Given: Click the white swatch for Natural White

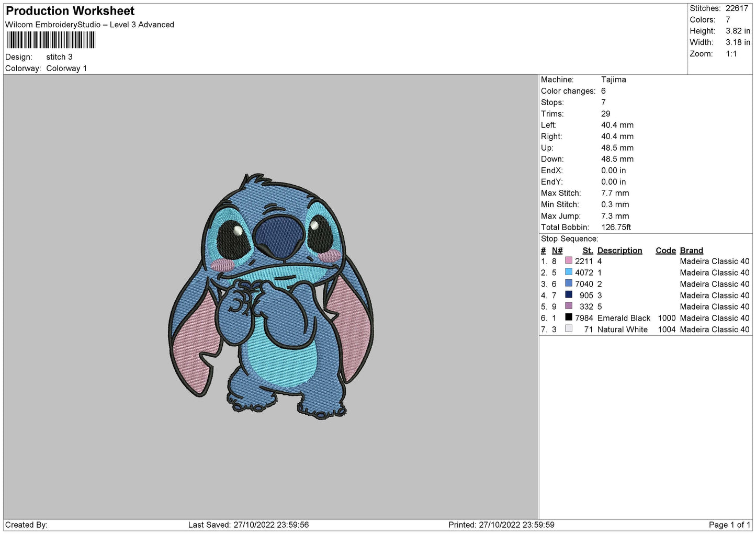Looking at the screenshot, I should (569, 329).
